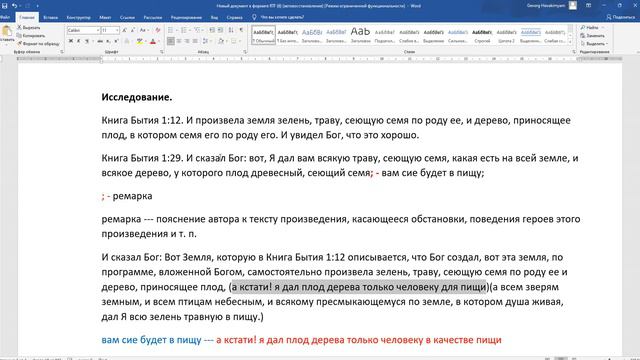Apply Без интервала style
The height and width of the screenshot is (360, 640).
coord(288,35)
